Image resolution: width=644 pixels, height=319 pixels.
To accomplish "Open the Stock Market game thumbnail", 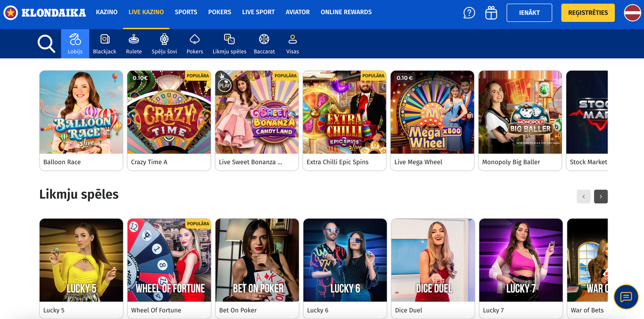I will [x=587, y=112].
